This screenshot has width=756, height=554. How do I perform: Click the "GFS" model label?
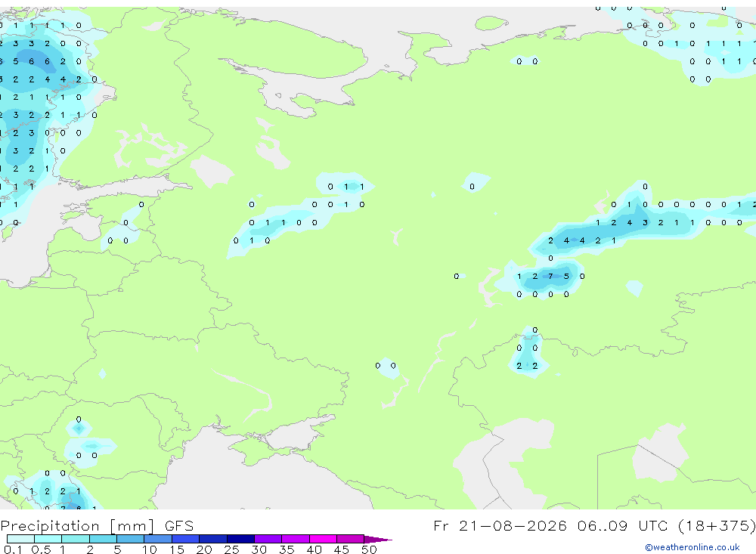pyautogui.click(x=179, y=525)
